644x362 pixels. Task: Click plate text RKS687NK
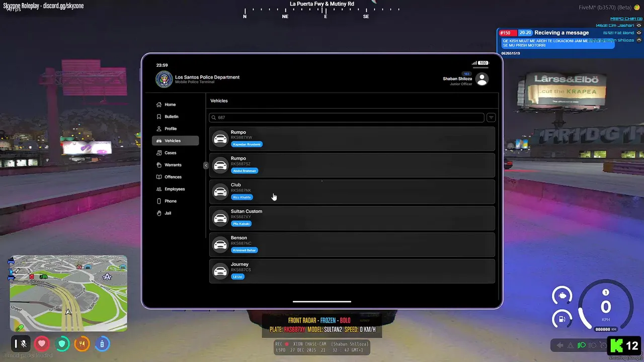[x=241, y=191]
